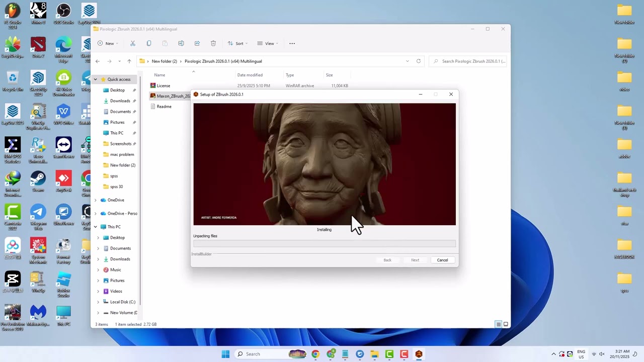The image size is (644, 362).
Task: Open the New dropdown in Explorer
Action: [108, 43]
